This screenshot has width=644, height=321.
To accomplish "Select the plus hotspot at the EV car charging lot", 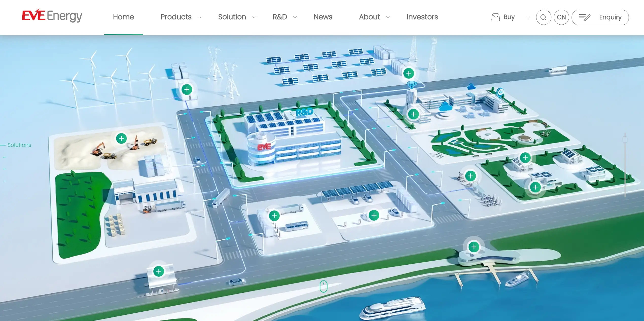I will pos(374,216).
